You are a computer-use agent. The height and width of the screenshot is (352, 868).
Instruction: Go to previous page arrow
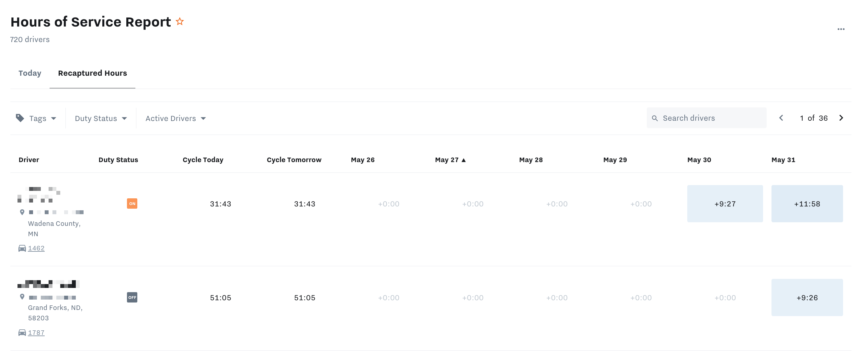(x=781, y=118)
